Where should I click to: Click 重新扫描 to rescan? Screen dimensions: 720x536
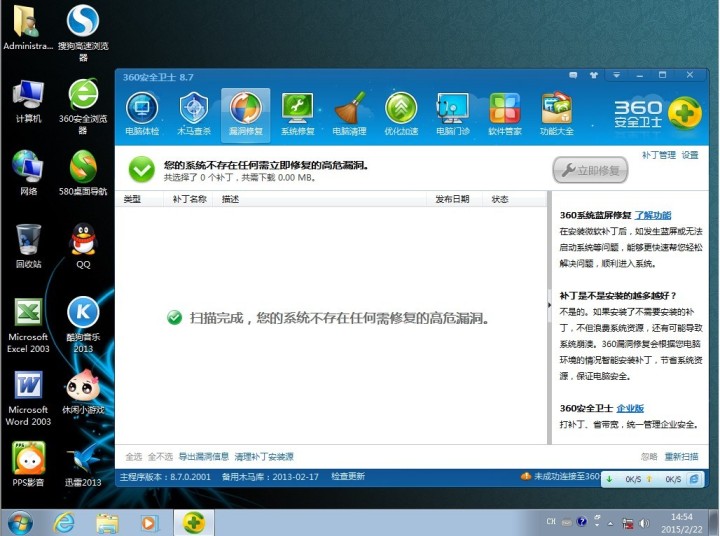point(681,457)
